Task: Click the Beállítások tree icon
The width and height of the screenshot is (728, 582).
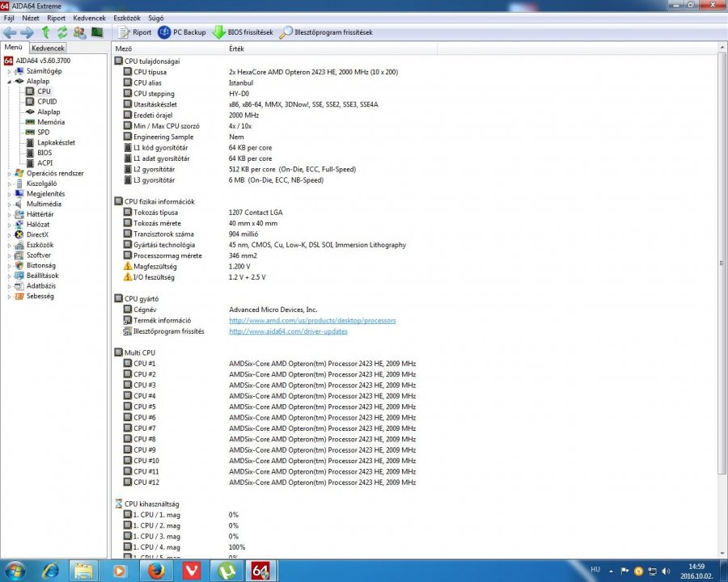Action: point(19,276)
